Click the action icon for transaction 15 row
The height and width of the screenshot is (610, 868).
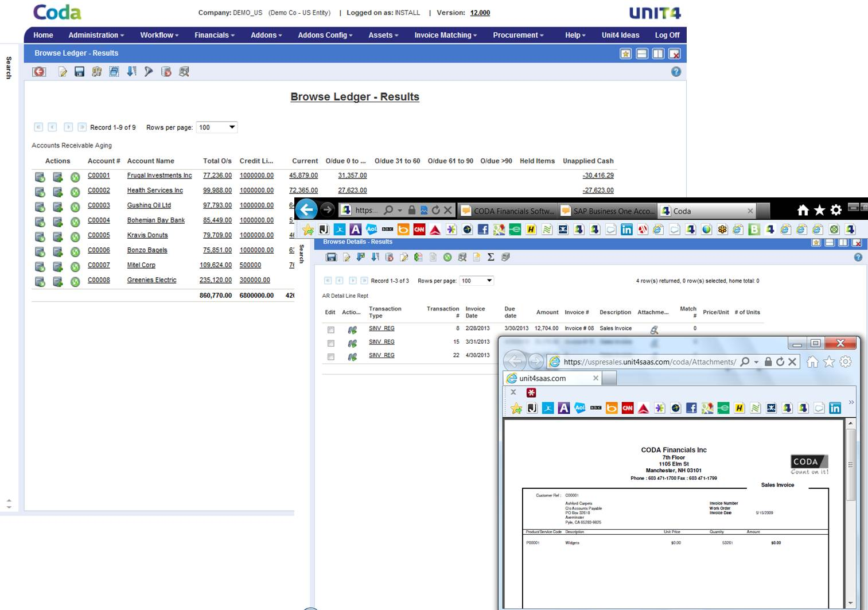[x=352, y=343]
